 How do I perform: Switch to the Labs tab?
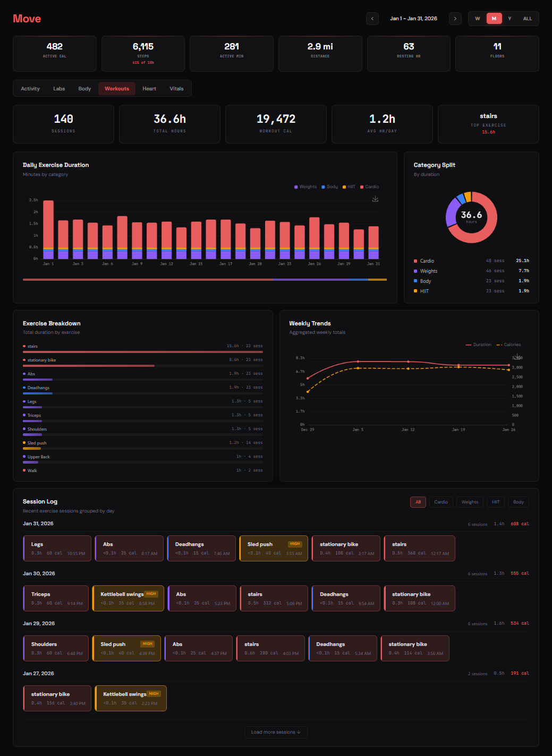click(x=59, y=89)
